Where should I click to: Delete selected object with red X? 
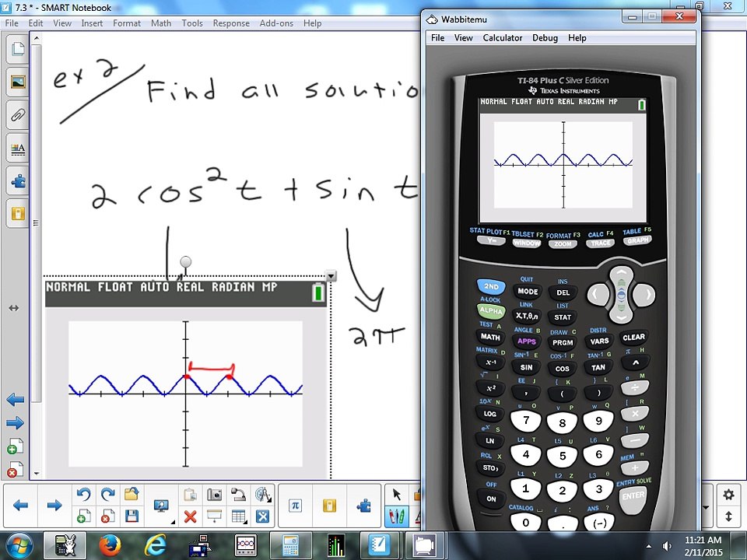(191, 516)
